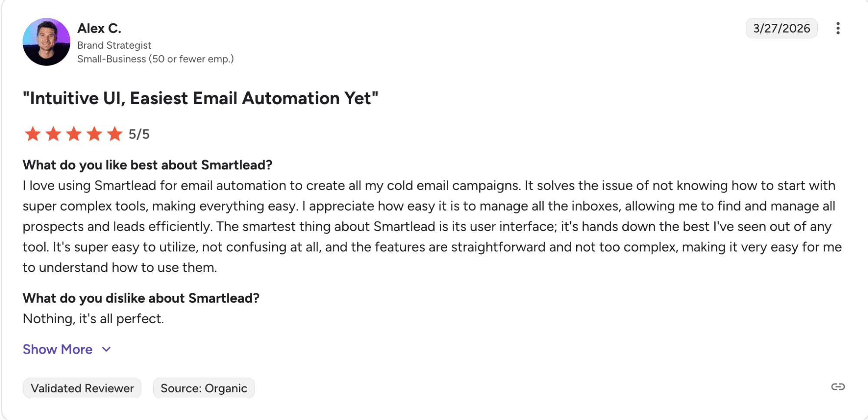
Task: Click "What do you like best" heading
Action: pyautogui.click(x=147, y=165)
